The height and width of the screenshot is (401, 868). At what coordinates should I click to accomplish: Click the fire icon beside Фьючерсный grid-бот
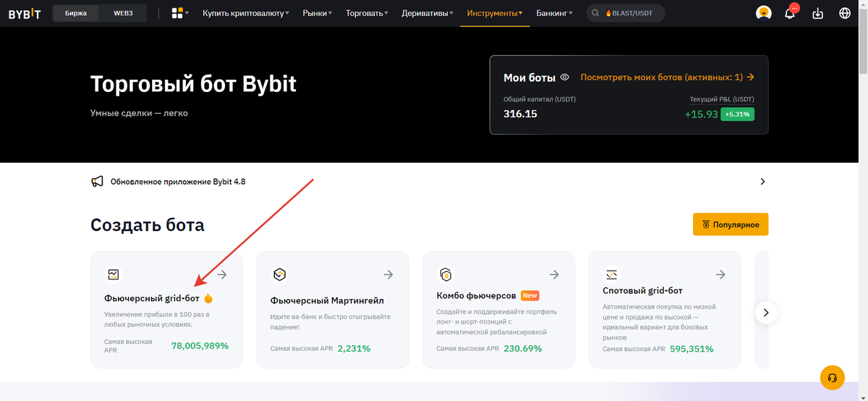click(x=208, y=298)
